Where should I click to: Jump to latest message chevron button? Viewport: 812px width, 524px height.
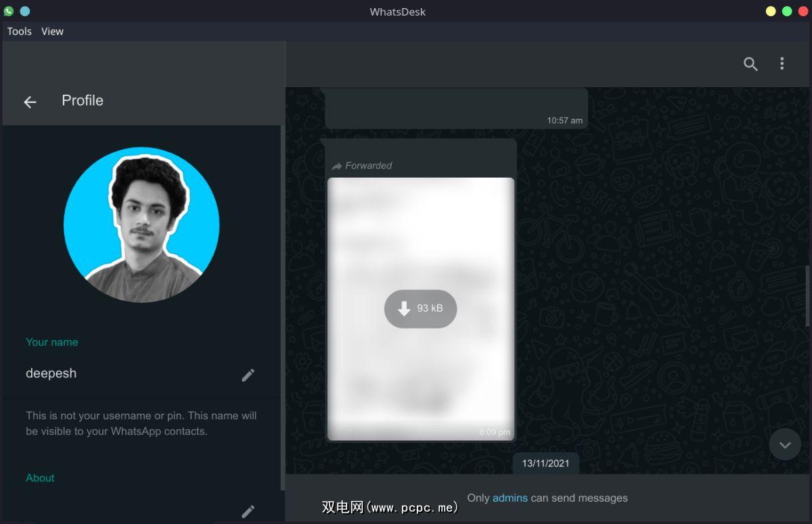click(x=785, y=445)
